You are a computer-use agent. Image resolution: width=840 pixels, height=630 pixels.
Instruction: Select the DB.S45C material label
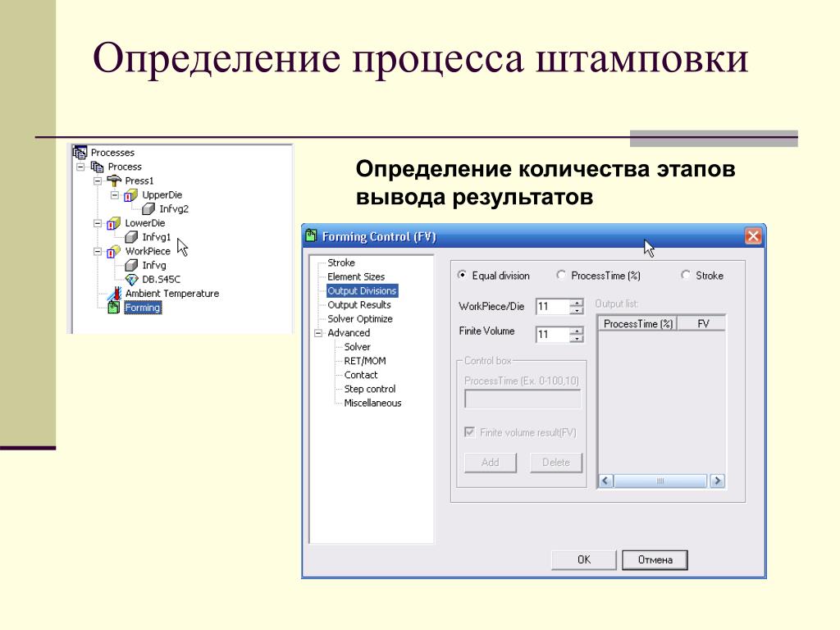162,279
